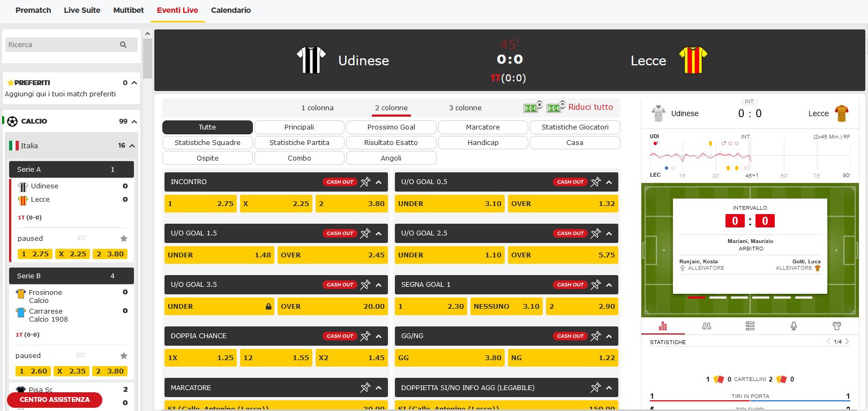The width and height of the screenshot is (868, 411).
Task: Close the first pitch widget icon
Action: (x=533, y=107)
